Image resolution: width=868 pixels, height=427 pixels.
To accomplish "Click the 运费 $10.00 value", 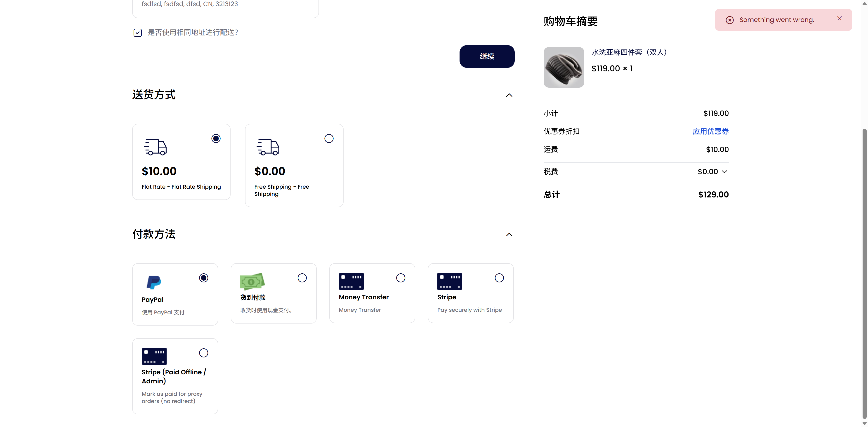I will pos(717,150).
